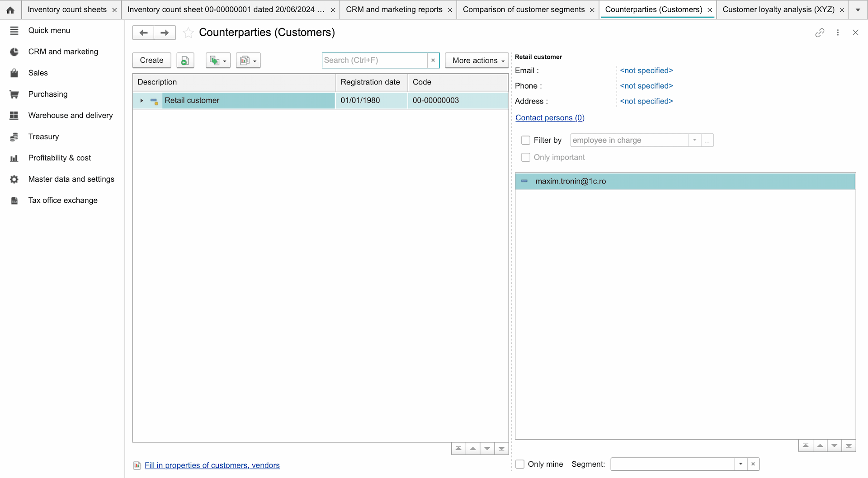Tick the Only mine checkbox
The image size is (868, 478).
pyautogui.click(x=520, y=464)
